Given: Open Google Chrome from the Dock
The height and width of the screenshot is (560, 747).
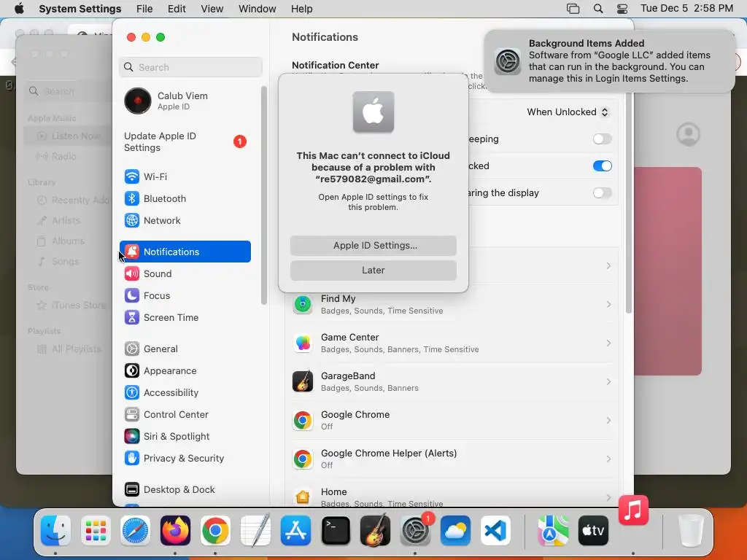Looking at the screenshot, I should pos(215,531).
